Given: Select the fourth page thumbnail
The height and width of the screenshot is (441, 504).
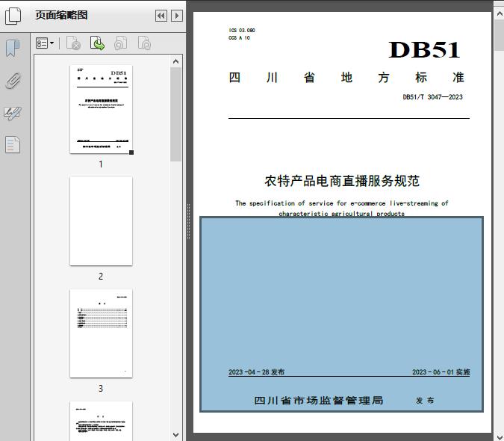Looking at the screenshot, I should [101, 421].
